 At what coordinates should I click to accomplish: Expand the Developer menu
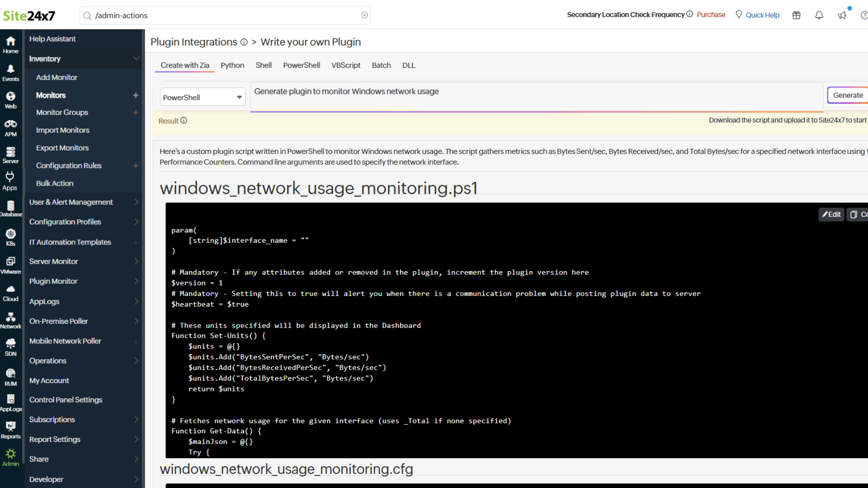tap(136, 479)
